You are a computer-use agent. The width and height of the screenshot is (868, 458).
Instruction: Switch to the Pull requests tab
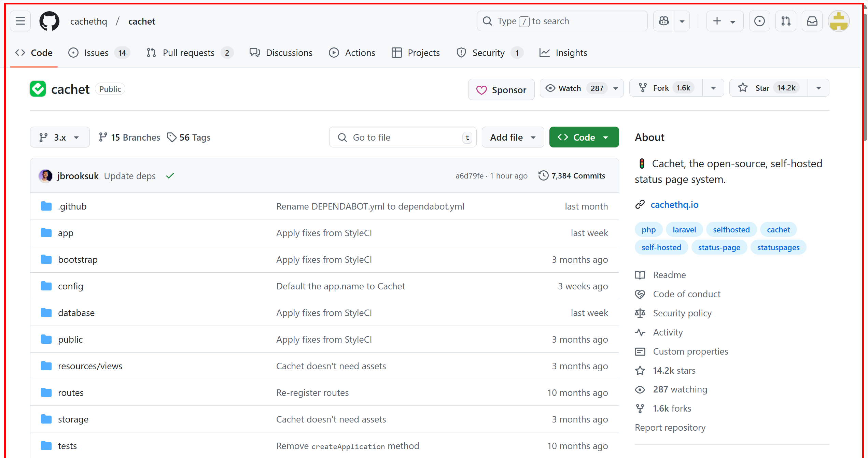[x=188, y=53]
